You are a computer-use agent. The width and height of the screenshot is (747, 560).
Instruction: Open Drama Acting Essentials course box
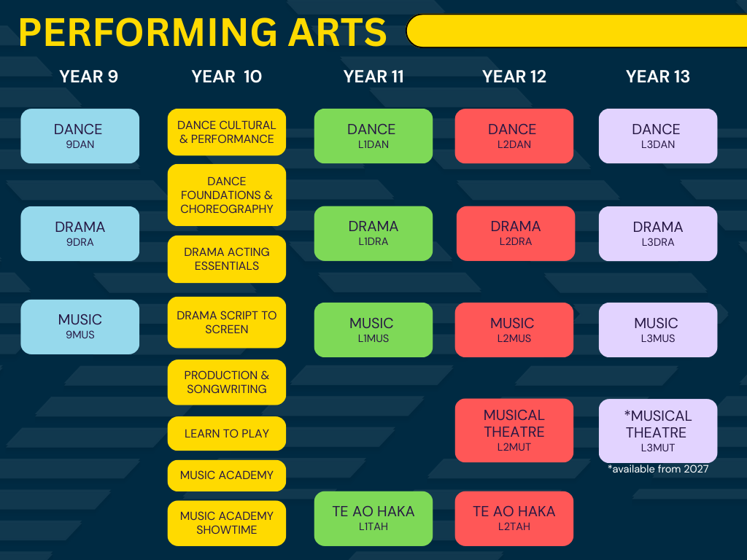226,259
